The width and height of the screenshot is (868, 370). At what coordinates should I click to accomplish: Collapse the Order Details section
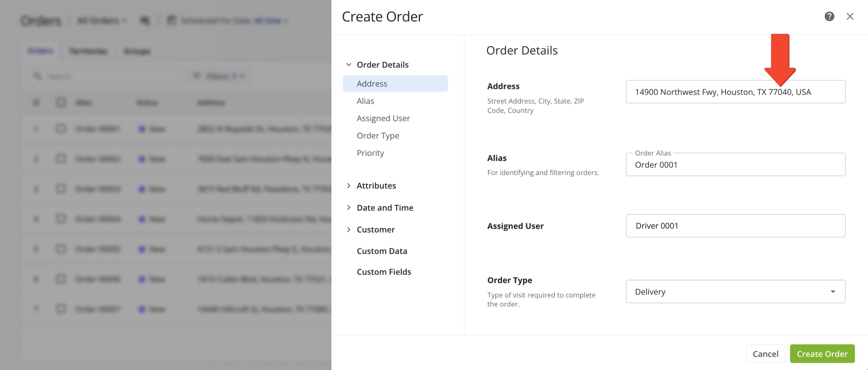[348, 65]
